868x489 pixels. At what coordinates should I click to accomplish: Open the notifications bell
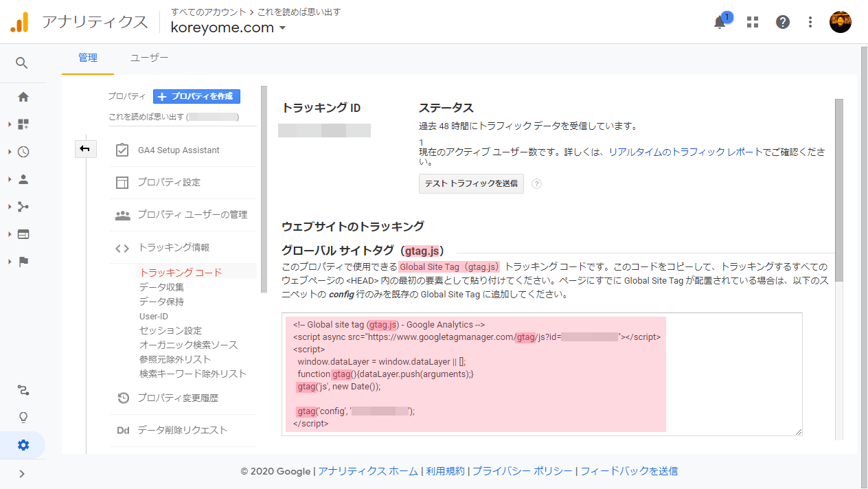pyautogui.click(x=720, y=22)
